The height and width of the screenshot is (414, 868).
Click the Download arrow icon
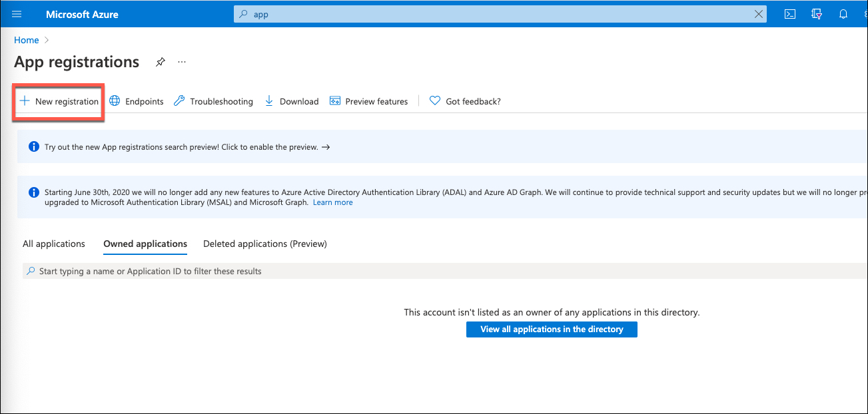tap(269, 101)
